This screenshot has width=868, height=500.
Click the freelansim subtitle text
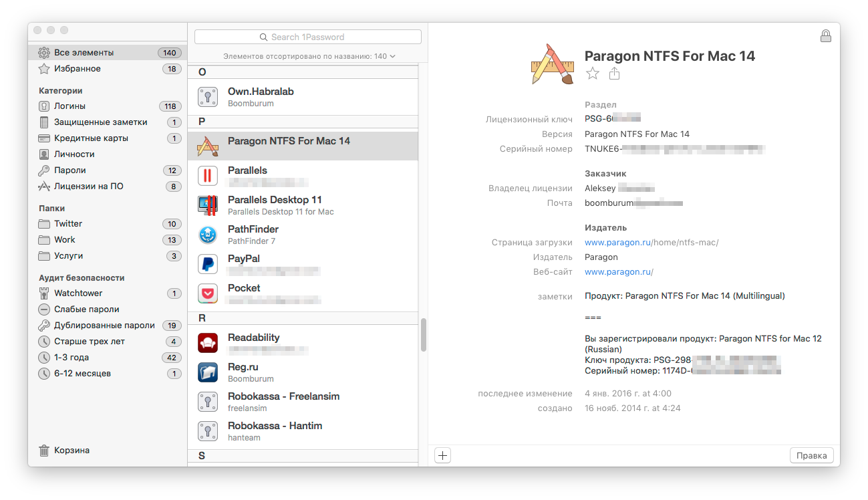click(x=247, y=408)
